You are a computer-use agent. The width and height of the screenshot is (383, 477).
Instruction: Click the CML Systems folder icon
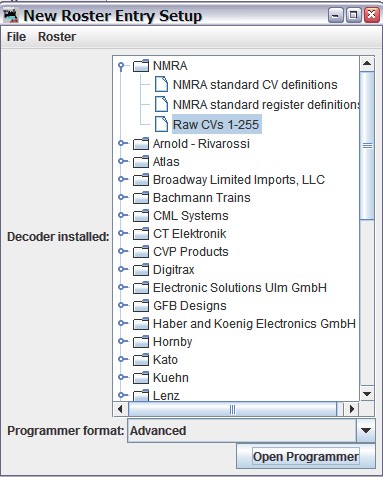click(x=141, y=216)
